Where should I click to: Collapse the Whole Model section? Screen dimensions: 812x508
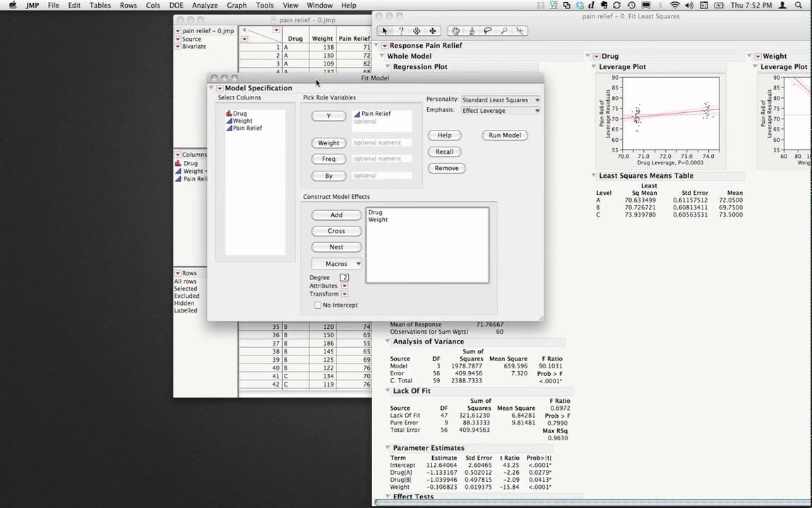382,56
